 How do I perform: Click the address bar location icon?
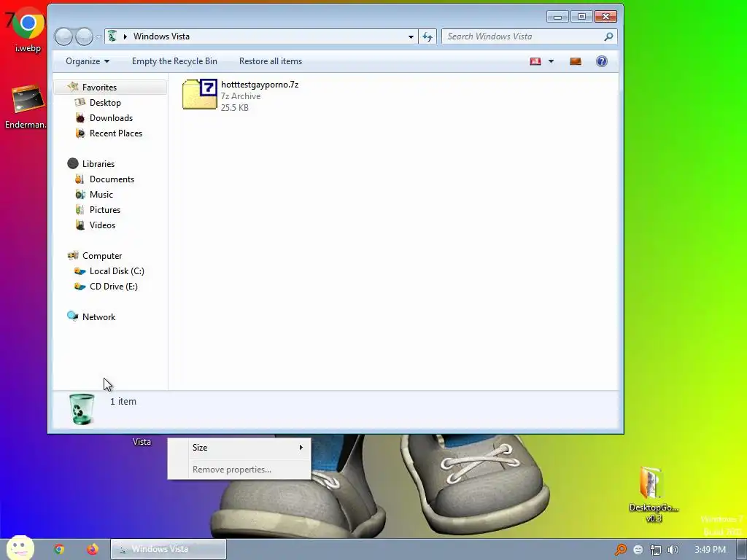(112, 36)
